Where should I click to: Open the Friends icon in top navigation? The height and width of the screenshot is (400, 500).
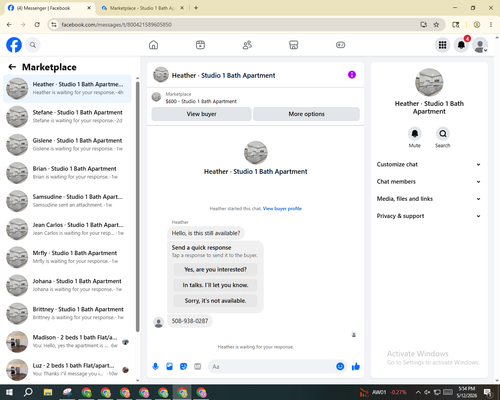coord(247,45)
